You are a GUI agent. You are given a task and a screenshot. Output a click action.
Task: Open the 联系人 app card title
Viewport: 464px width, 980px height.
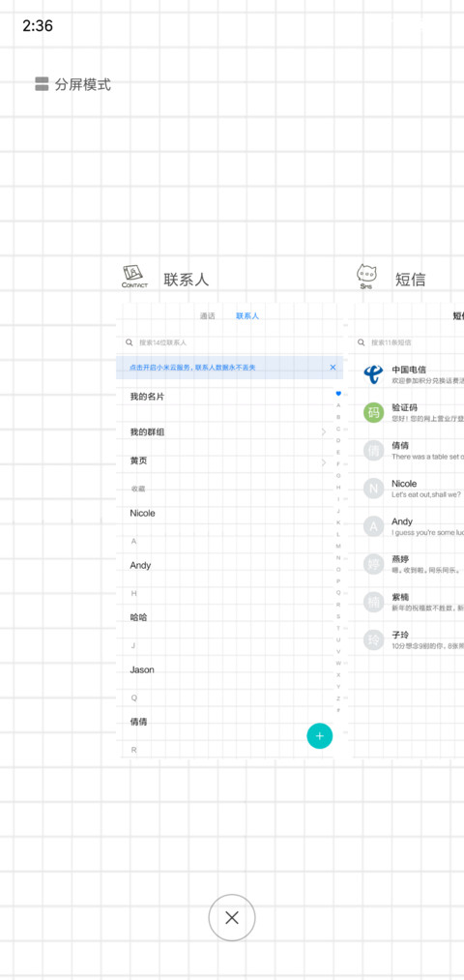tap(187, 280)
